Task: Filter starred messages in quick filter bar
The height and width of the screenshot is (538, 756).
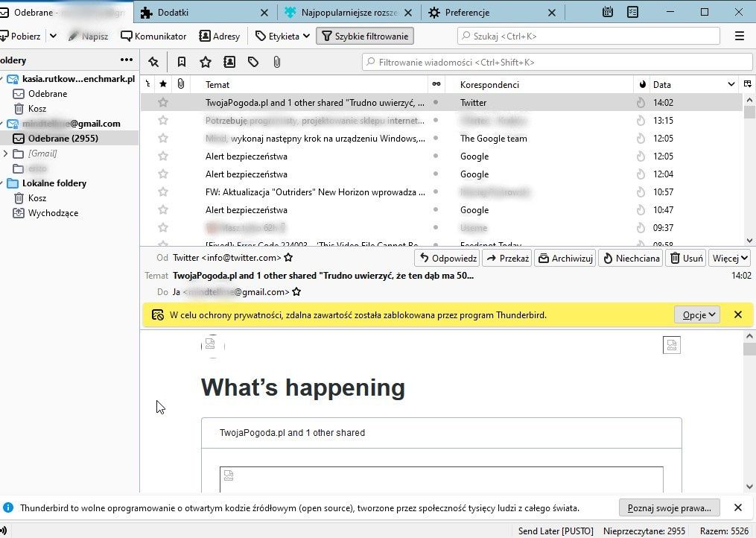Action: [206, 62]
